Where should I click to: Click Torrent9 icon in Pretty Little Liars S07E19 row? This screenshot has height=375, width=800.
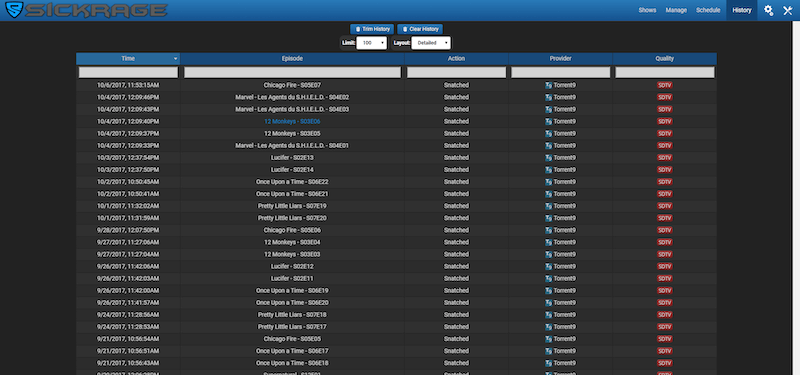tap(548, 206)
